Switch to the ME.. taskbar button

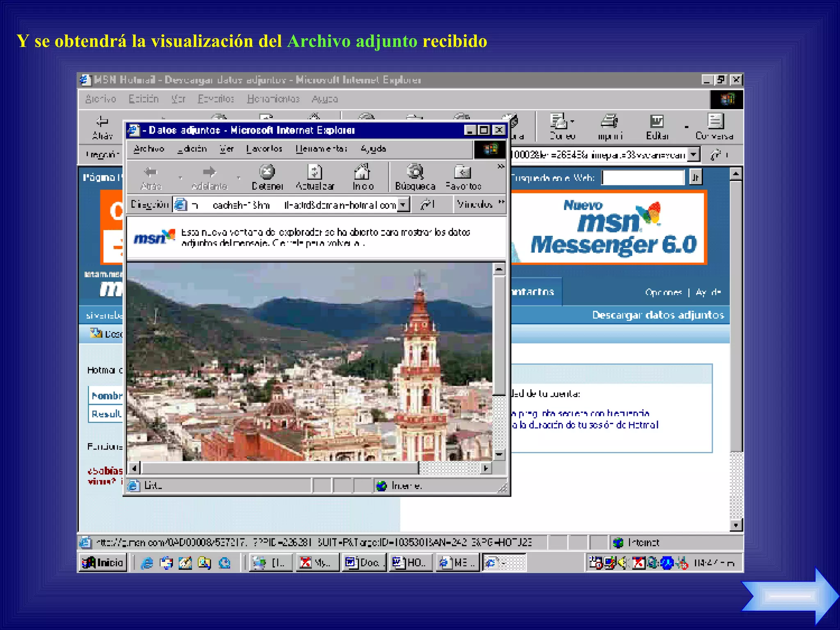457,562
